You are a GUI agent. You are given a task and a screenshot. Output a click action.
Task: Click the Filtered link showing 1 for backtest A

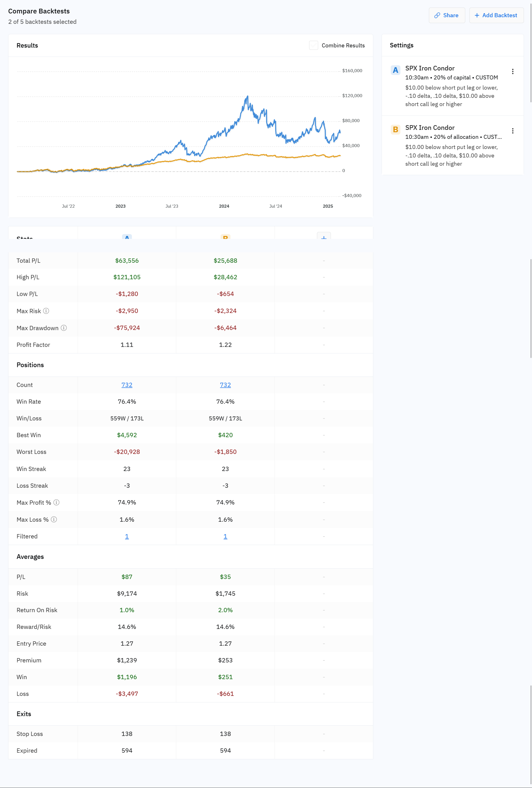coord(127,536)
